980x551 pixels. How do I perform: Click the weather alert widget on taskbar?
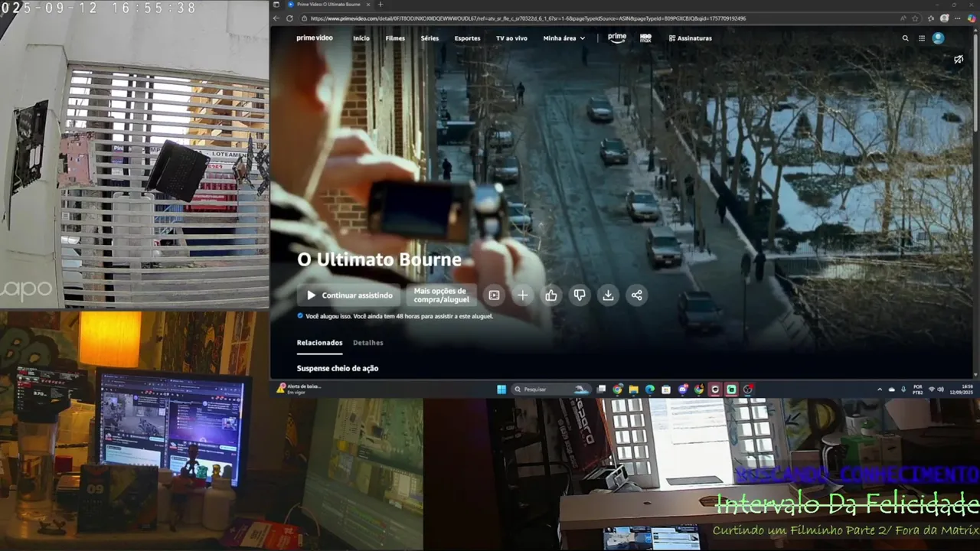(x=299, y=389)
